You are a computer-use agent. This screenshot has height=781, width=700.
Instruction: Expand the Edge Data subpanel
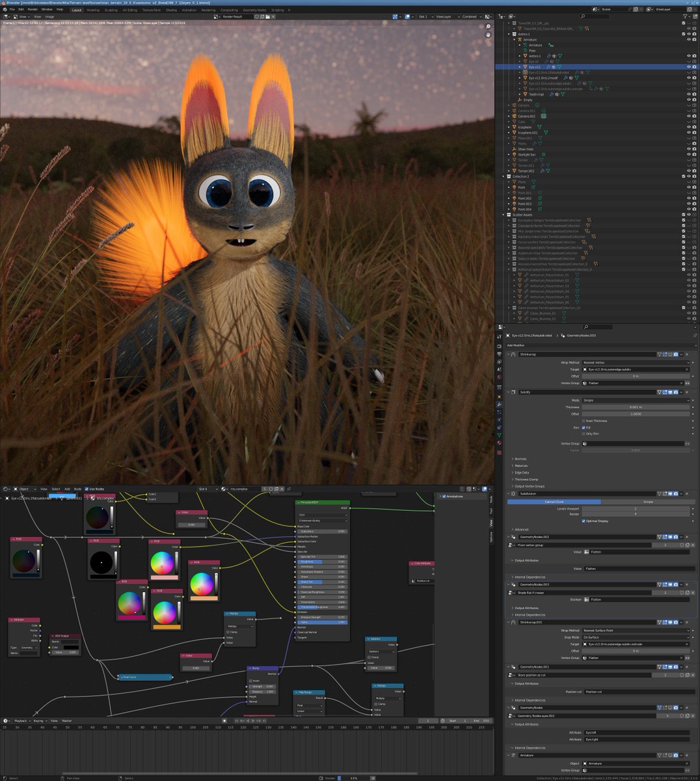pos(521,473)
